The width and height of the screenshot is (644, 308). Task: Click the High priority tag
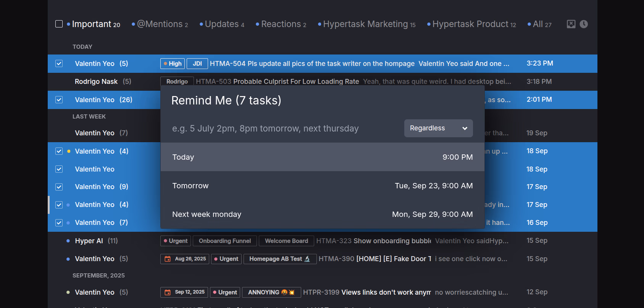(x=173, y=64)
